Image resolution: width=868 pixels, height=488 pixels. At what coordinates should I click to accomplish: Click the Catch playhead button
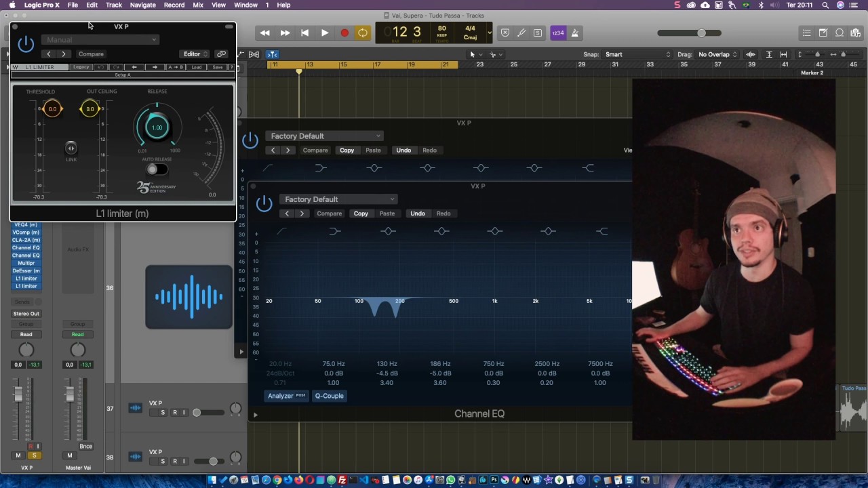[272, 54]
